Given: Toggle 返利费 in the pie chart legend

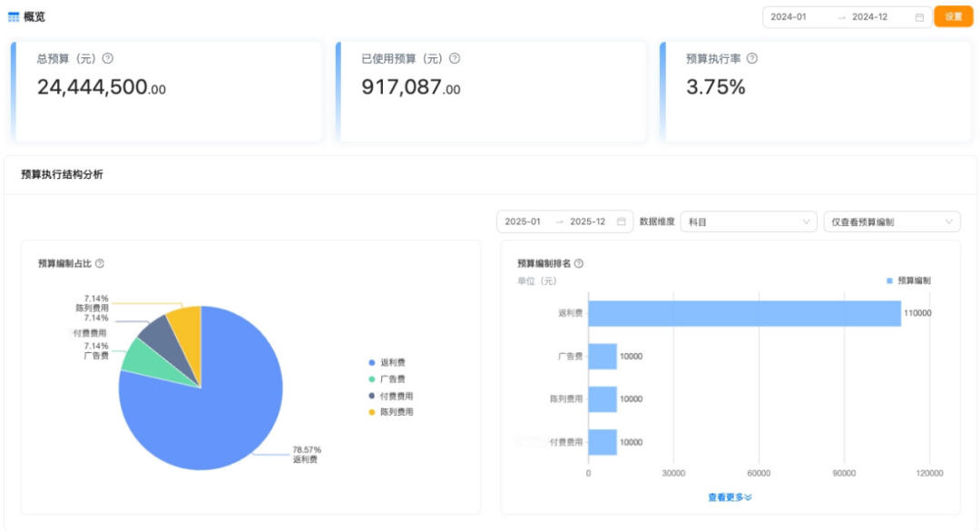Looking at the screenshot, I should coord(387,363).
